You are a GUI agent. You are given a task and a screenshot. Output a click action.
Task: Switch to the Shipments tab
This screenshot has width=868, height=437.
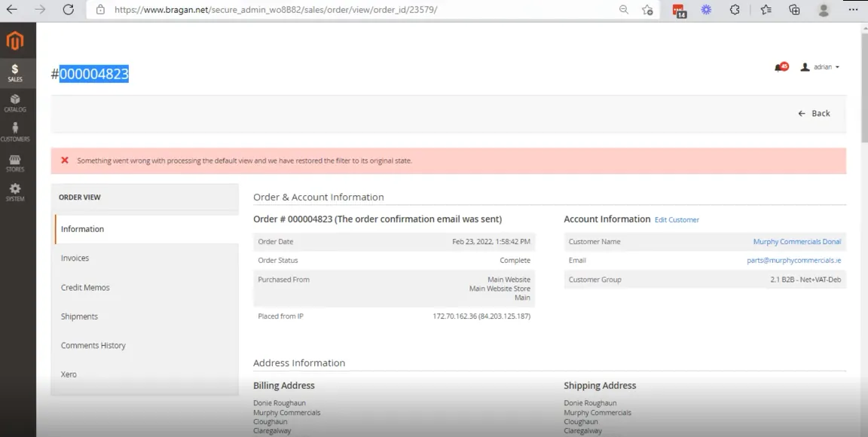pyautogui.click(x=147, y=316)
